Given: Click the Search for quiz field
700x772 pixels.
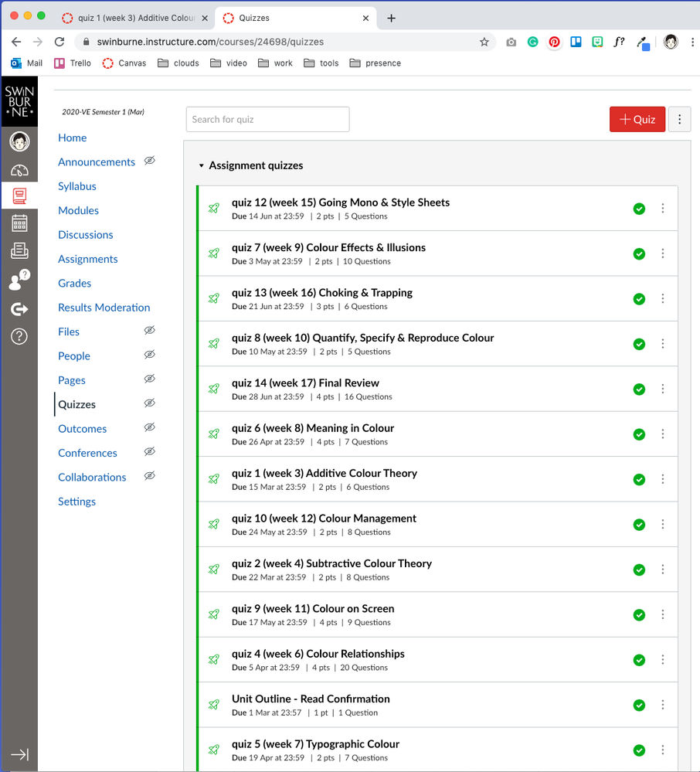Looking at the screenshot, I should pyautogui.click(x=267, y=119).
